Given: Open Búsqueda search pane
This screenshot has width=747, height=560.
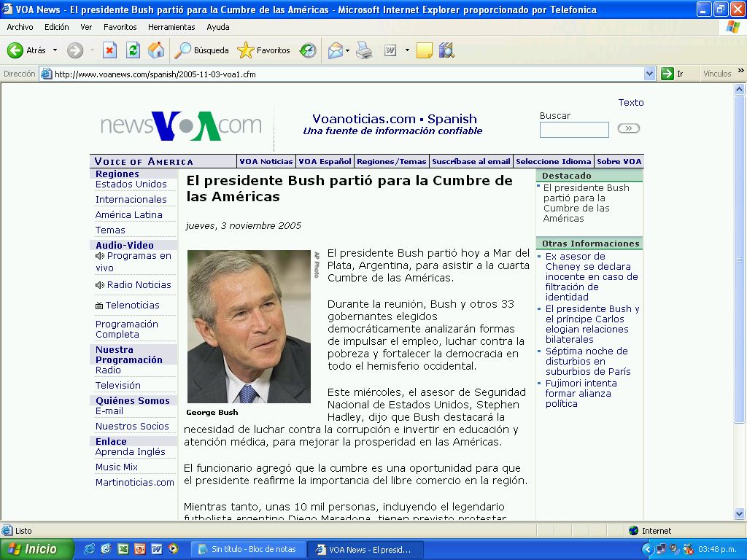Looking at the screenshot, I should click(201, 50).
